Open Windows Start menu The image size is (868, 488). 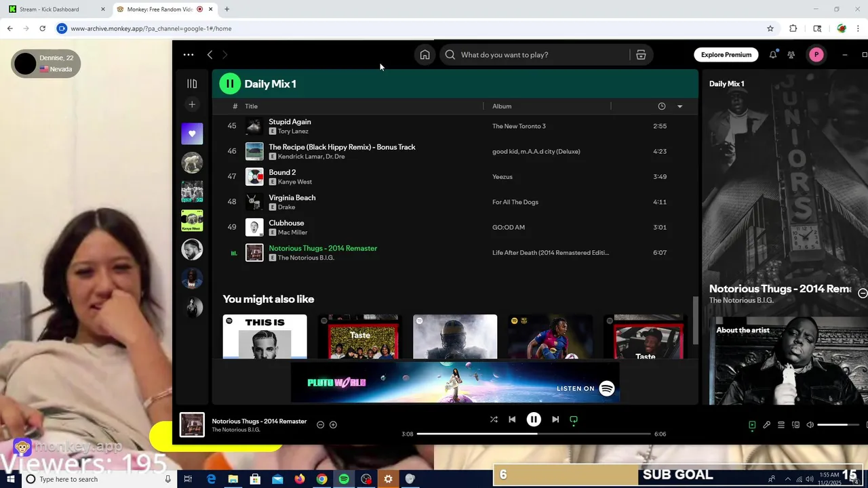[x=10, y=479]
